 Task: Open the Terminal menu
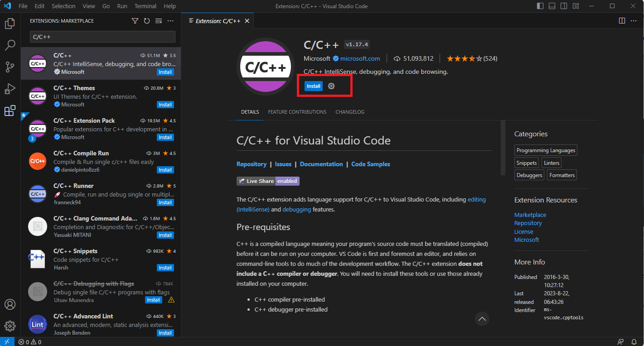[145, 6]
